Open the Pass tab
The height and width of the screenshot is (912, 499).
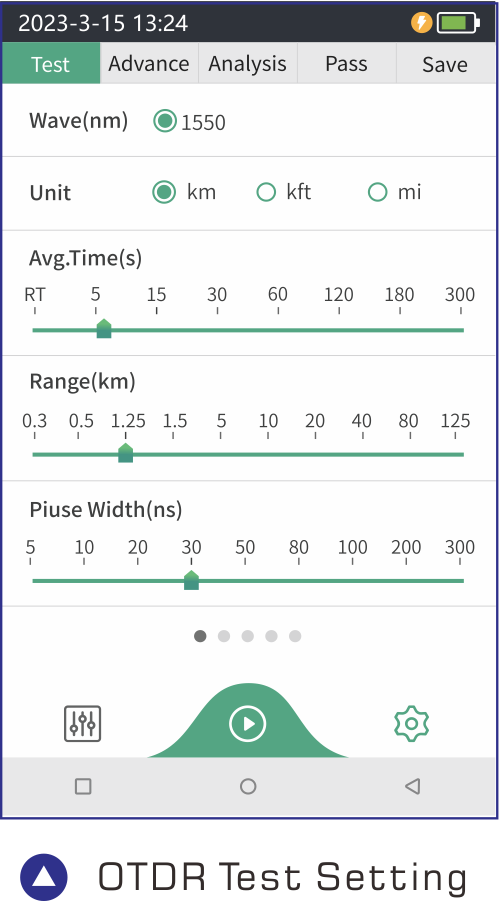coord(347,63)
